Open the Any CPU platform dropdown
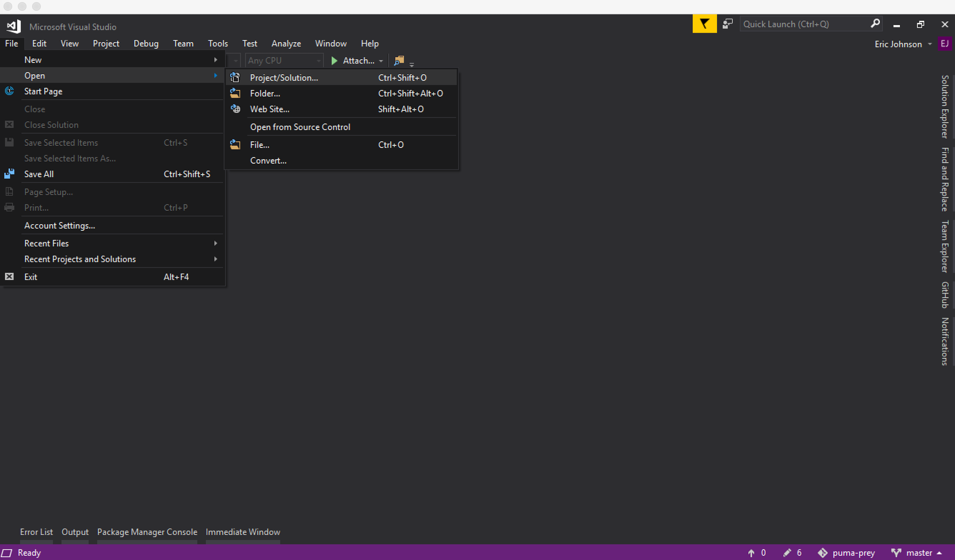Screen dimensions: 955x560 (318, 60)
